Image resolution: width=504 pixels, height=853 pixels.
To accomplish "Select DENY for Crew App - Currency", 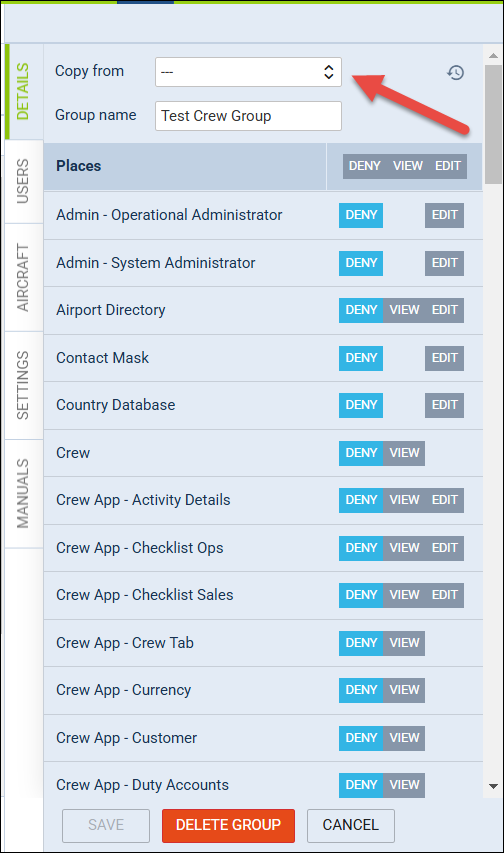I will tap(361, 690).
